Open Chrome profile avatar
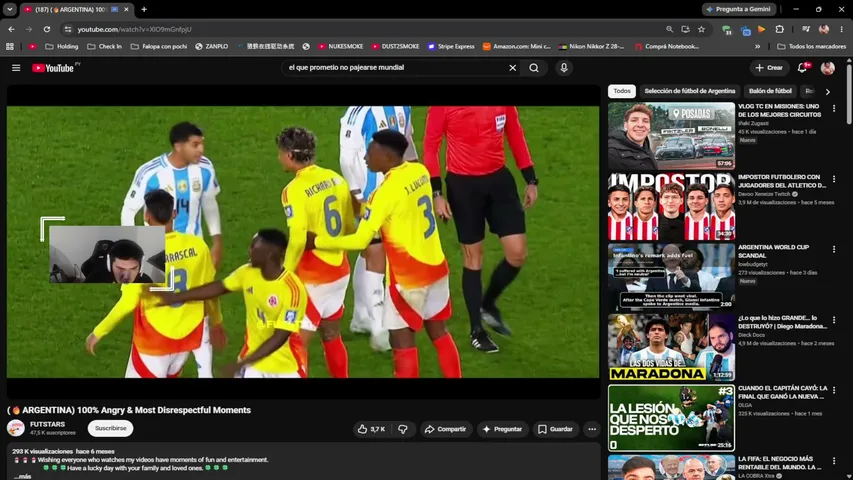This screenshot has width=853, height=480. click(x=824, y=29)
